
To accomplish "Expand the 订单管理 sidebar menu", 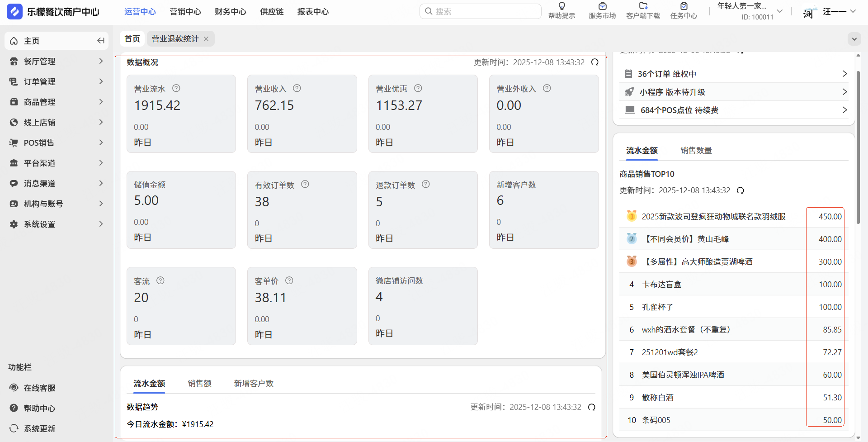I will (x=57, y=81).
